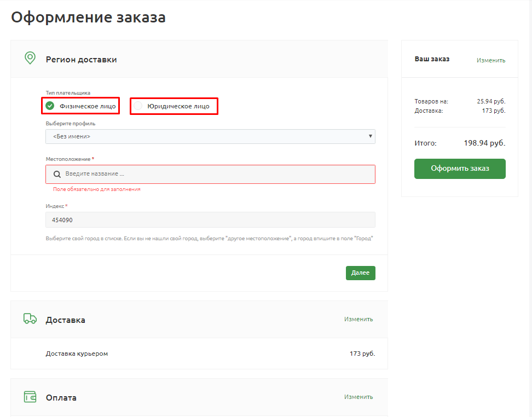
Task: Click the Оформить заказ button
Action: click(x=460, y=169)
